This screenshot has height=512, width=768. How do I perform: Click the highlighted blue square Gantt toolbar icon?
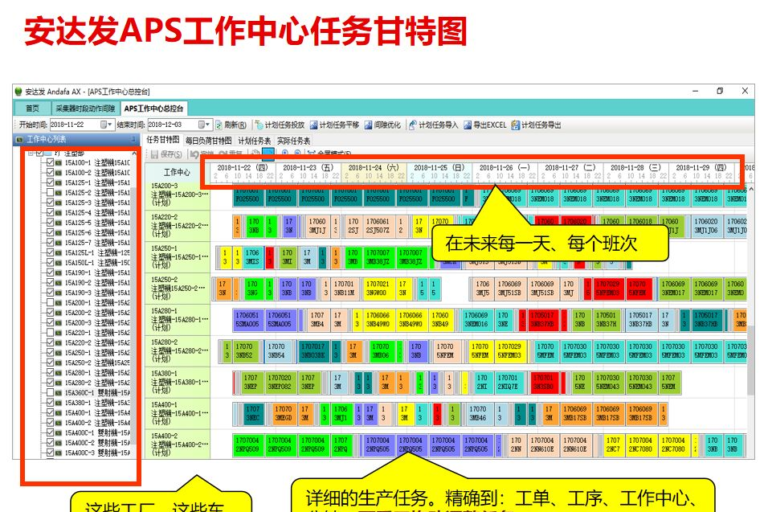click(268, 154)
